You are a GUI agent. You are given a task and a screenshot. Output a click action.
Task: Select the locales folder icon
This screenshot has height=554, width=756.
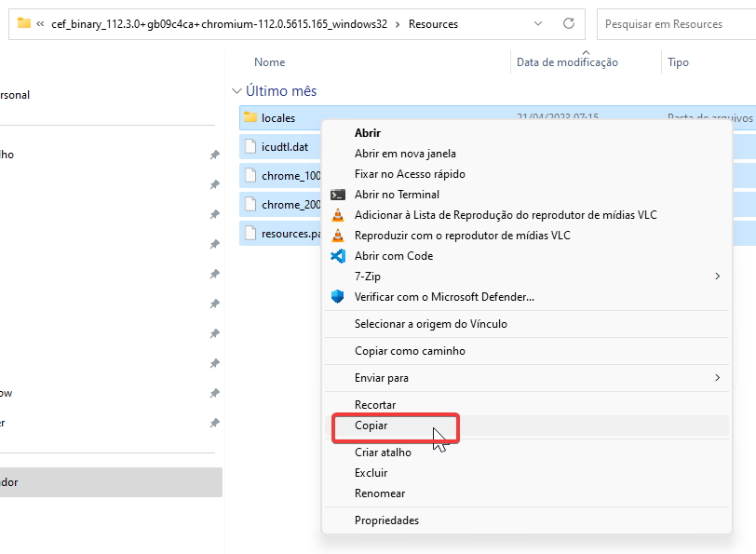[x=250, y=118]
